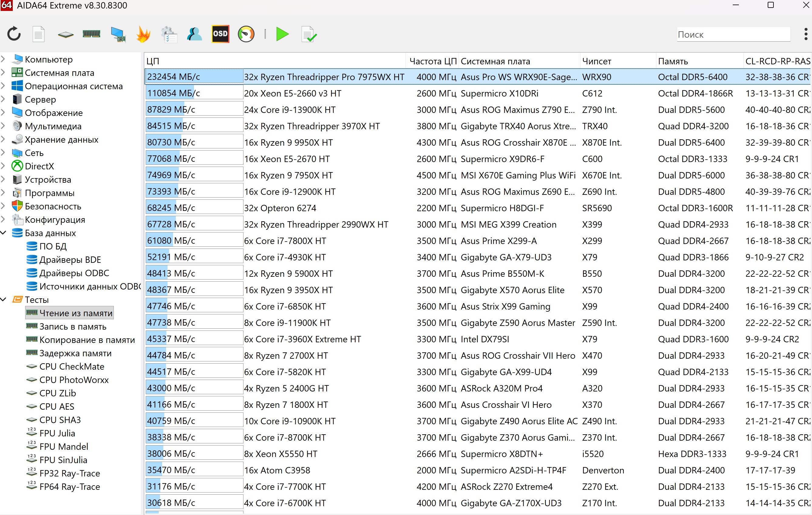Image resolution: width=812 pixels, height=515 pixels.
Task: Select the CPU SHA3 benchmark
Action: tap(60, 420)
